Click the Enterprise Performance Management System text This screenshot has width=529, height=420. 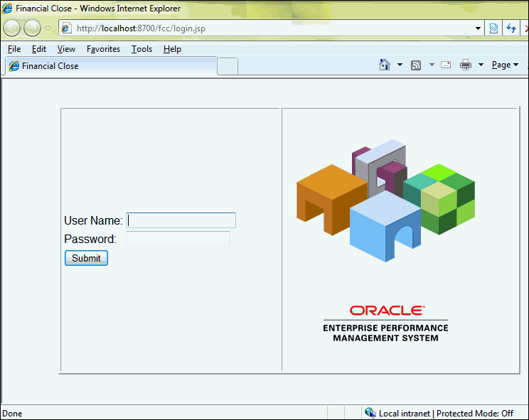385,333
